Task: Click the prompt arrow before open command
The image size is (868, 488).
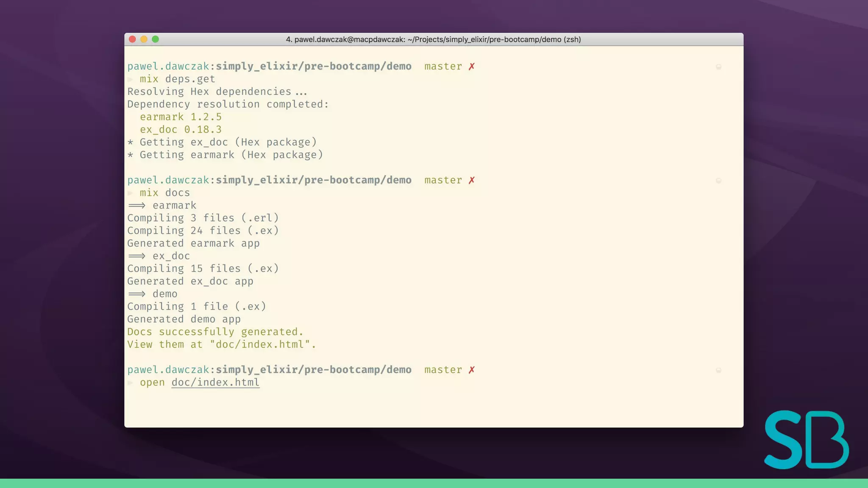Action: [x=131, y=383]
